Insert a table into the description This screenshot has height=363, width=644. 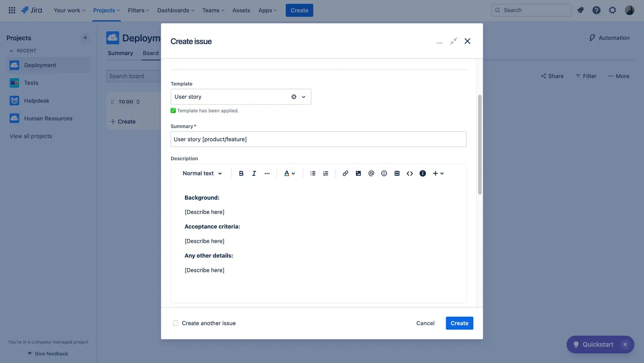coord(397,173)
